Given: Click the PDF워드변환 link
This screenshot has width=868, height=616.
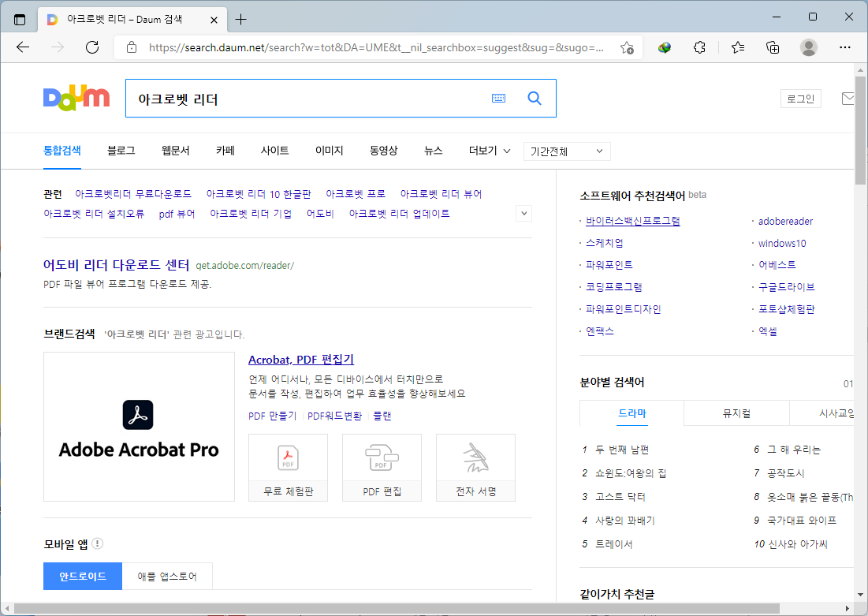Looking at the screenshot, I should pyautogui.click(x=334, y=416).
